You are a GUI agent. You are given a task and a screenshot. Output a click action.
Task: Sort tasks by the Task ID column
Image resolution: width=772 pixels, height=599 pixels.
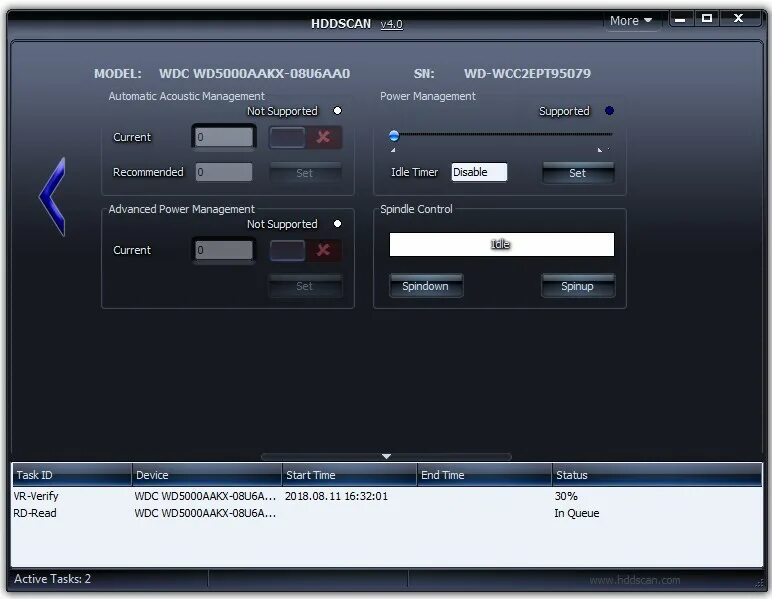click(x=72, y=475)
